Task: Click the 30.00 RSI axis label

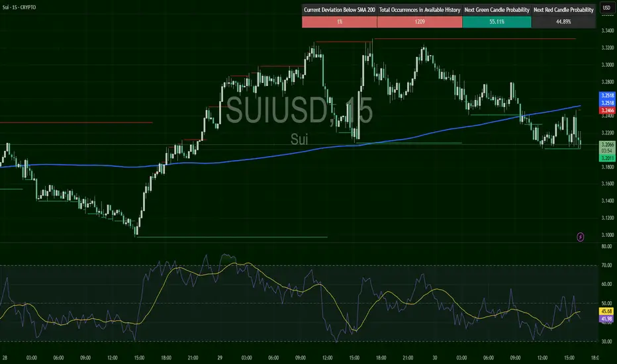Action: pos(607,341)
